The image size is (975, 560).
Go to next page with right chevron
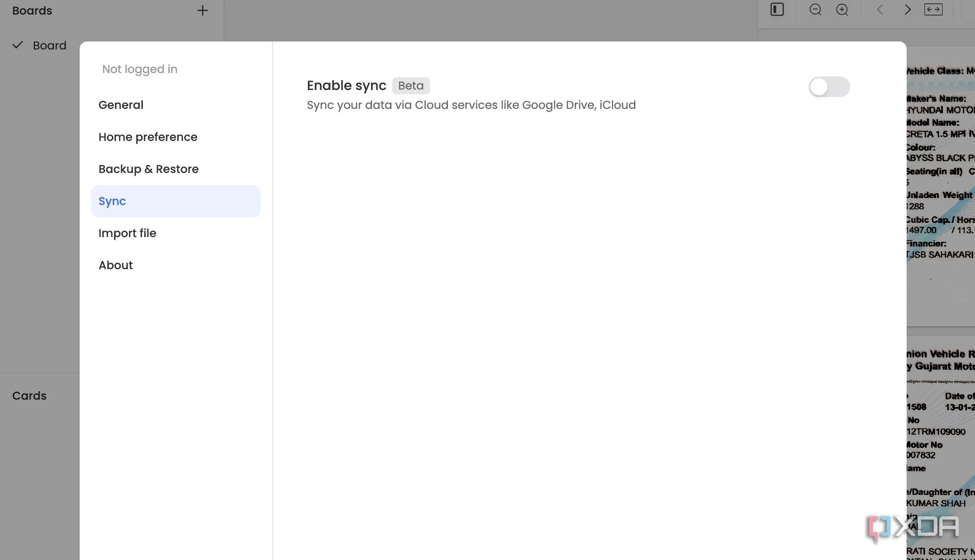click(x=908, y=9)
